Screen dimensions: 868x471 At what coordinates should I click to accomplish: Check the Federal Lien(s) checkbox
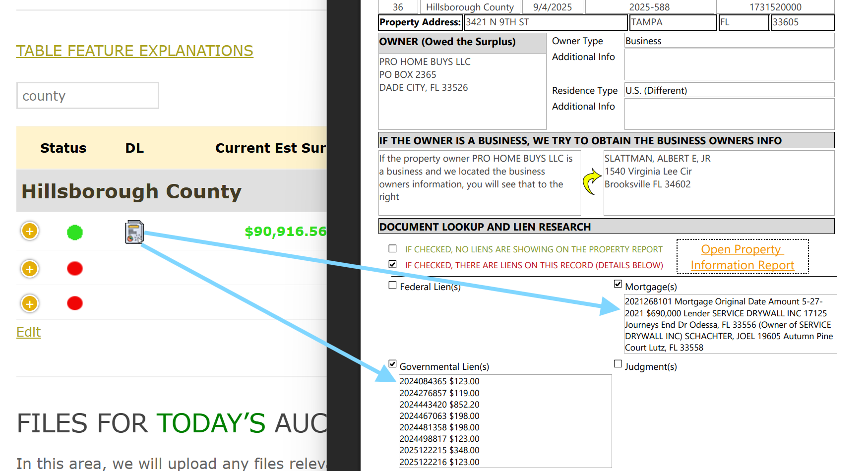coord(393,285)
